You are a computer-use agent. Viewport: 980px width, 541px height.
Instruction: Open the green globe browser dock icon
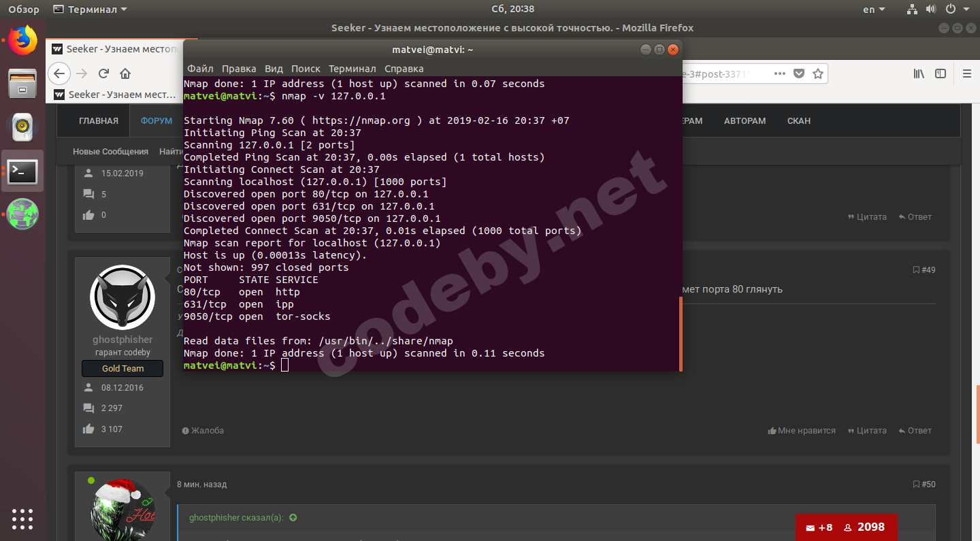pos(22,214)
